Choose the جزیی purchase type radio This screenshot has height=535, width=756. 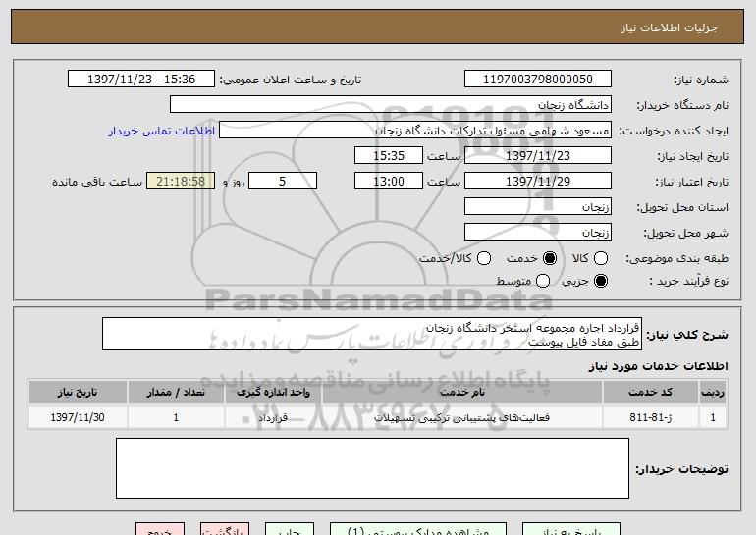pos(601,281)
